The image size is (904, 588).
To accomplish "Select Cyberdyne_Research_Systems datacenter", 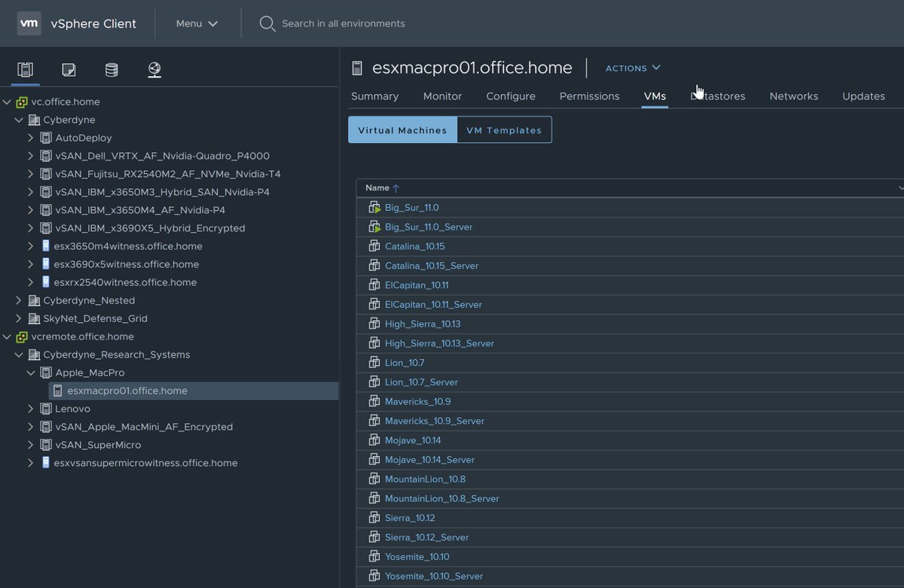I will click(117, 355).
